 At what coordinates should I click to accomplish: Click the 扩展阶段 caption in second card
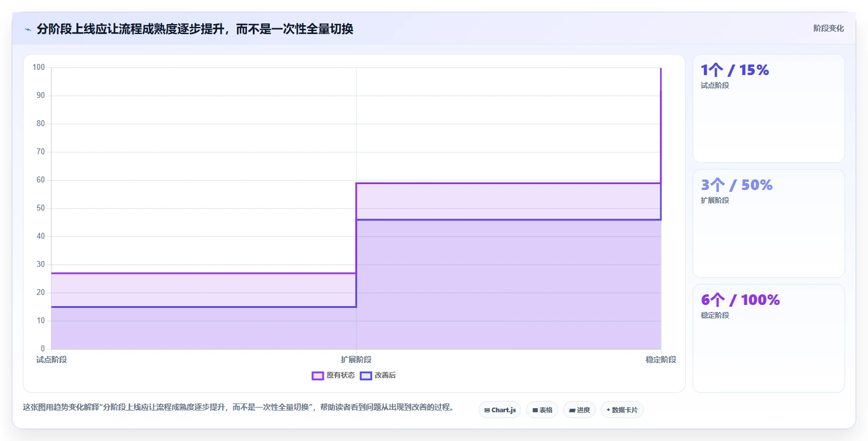coord(715,201)
